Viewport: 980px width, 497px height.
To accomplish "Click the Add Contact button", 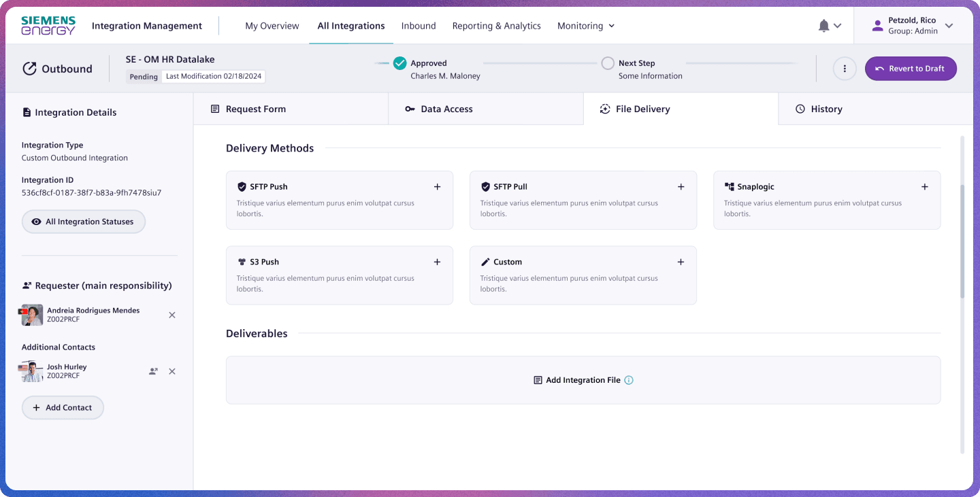I will (x=63, y=408).
